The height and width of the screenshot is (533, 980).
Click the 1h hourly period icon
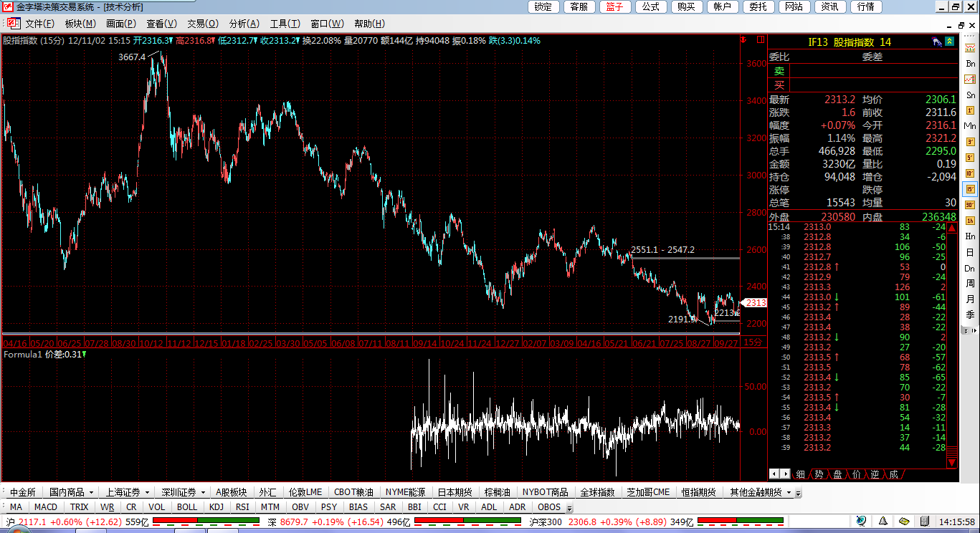[x=970, y=221]
